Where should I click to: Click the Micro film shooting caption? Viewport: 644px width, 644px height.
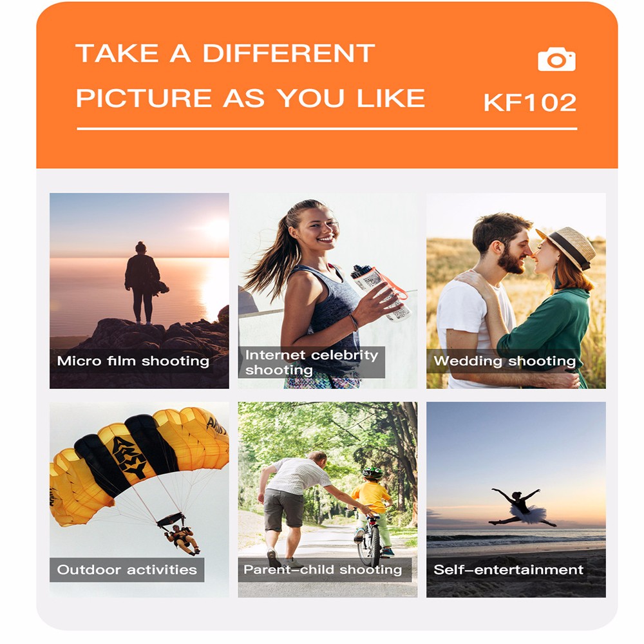click(x=133, y=361)
